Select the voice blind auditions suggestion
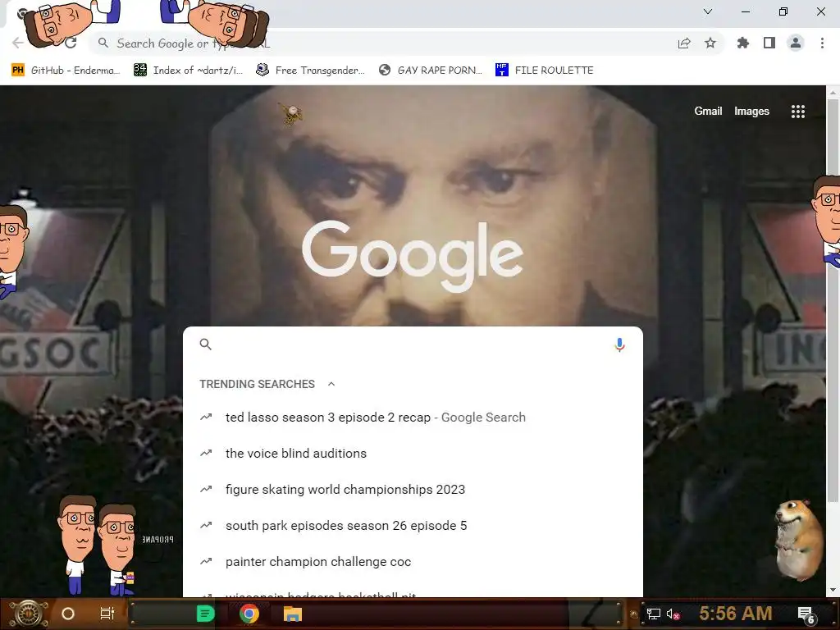 pos(413,453)
